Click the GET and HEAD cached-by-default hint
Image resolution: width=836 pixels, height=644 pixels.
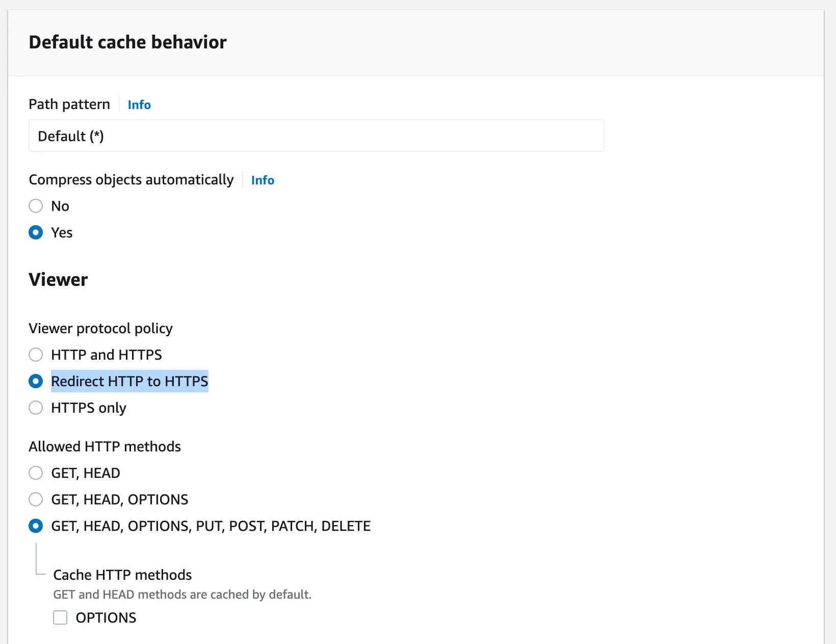coord(182,595)
